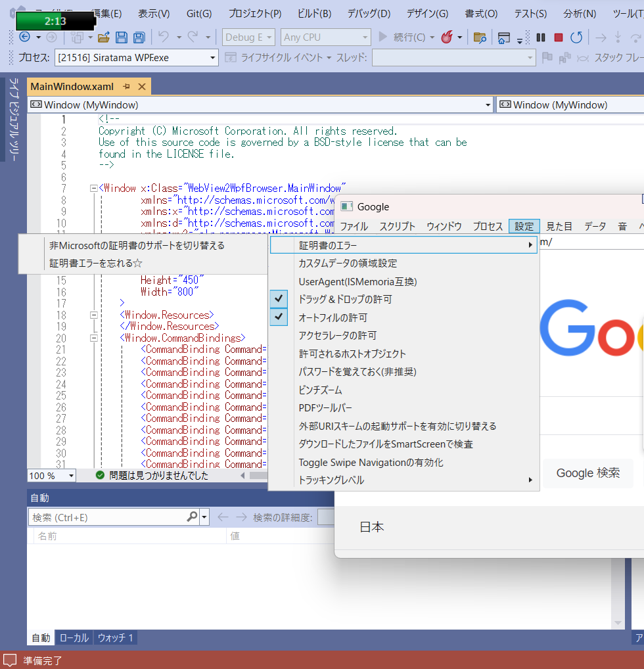Screen dimensions: 644x669
Task: Pin the MainWindow.xaml tab
Action: tap(126, 87)
